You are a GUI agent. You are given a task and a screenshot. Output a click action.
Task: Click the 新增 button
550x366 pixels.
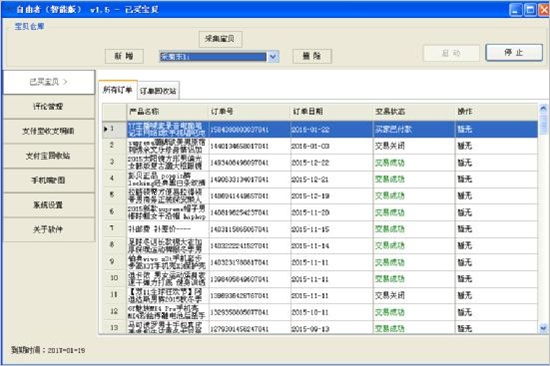[124, 56]
